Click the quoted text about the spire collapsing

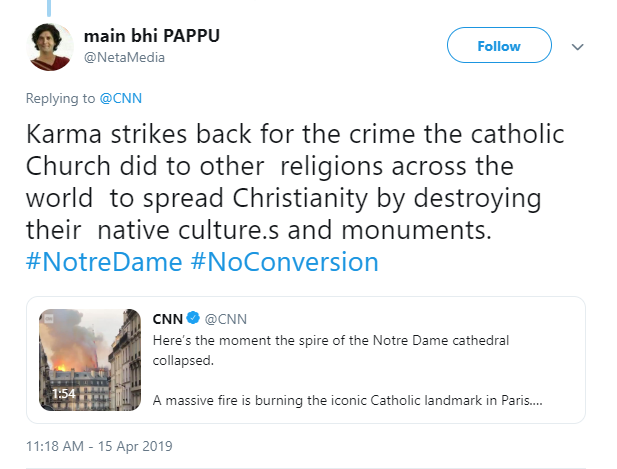tap(330, 340)
